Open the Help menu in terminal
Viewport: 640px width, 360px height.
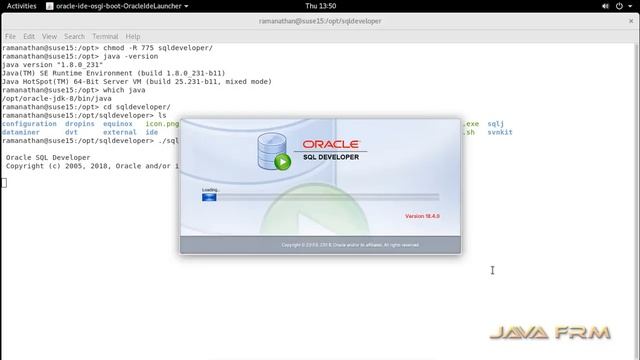[133, 36]
